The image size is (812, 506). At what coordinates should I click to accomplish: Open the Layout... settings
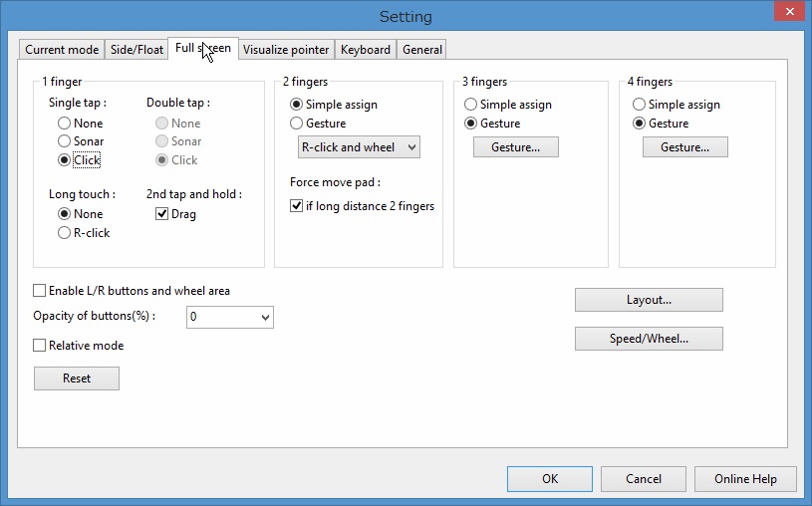(x=649, y=300)
